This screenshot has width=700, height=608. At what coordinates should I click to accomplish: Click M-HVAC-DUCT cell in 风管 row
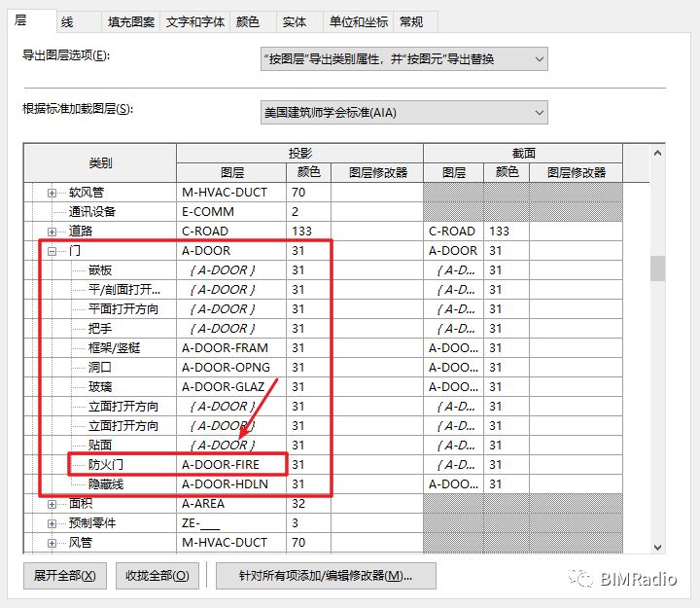[x=231, y=542]
